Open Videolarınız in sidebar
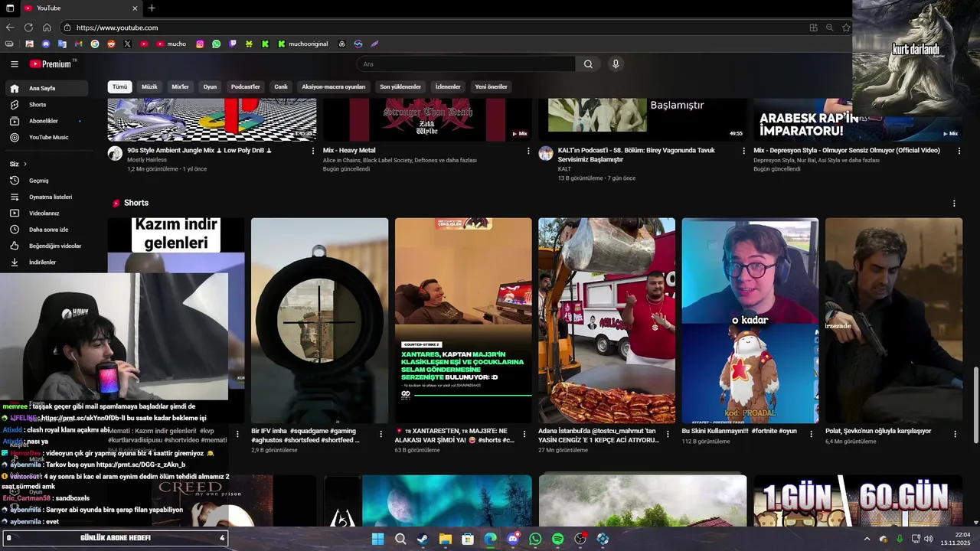Image resolution: width=980 pixels, height=551 pixels. coord(47,214)
